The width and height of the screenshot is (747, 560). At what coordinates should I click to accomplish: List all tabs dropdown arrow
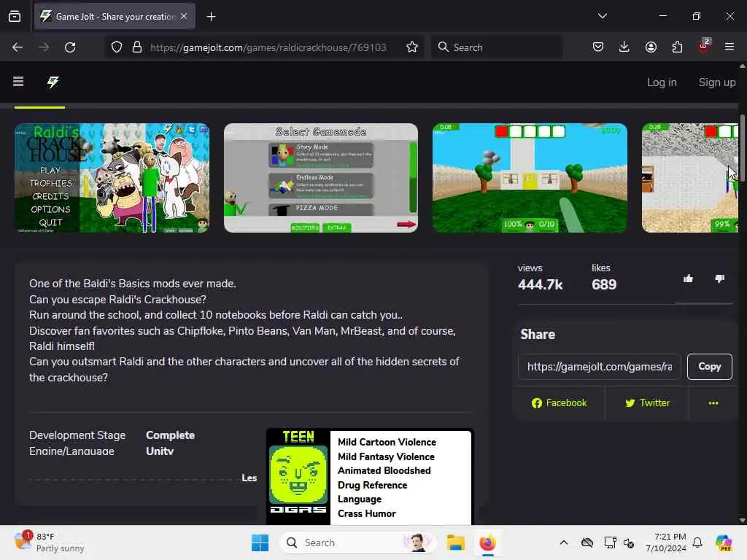pyautogui.click(x=602, y=16)
